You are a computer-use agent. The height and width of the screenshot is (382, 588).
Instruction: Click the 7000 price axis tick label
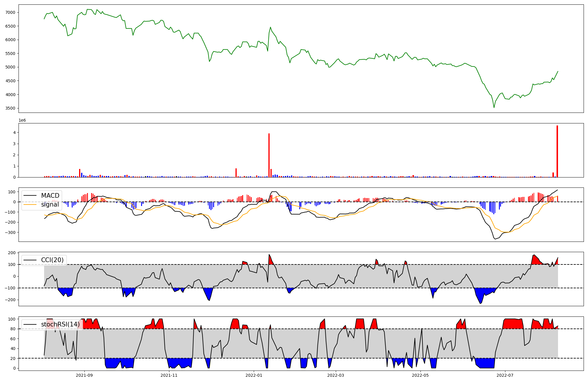click(10, 12)
